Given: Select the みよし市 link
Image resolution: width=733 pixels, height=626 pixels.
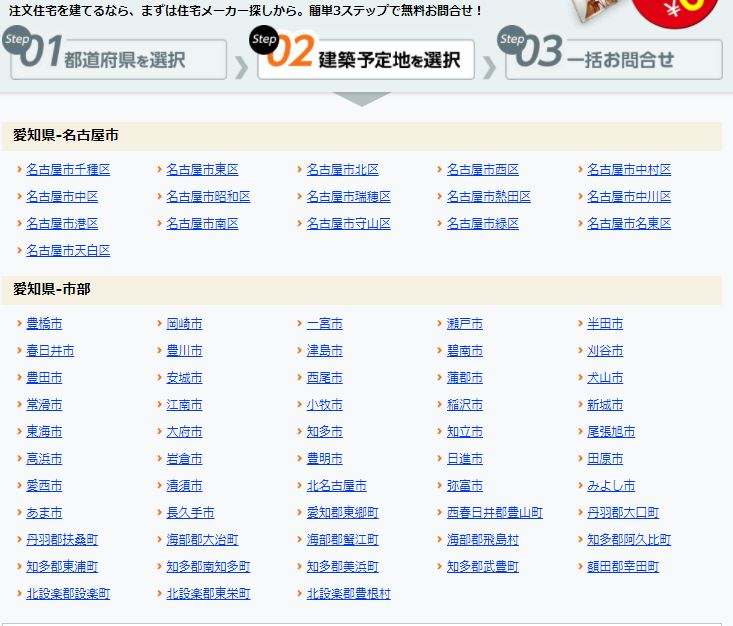Looking at the screenshot, I should click(x=611, y=486).
